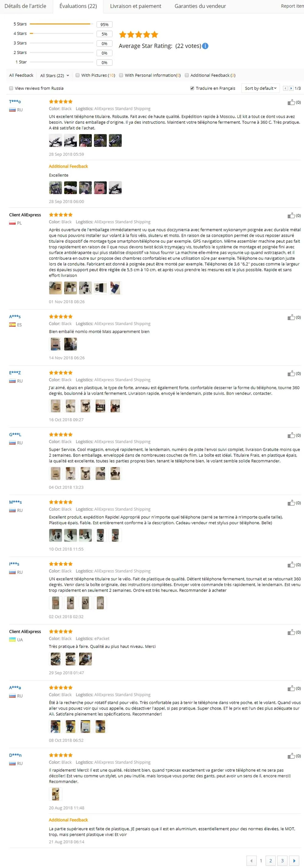Click the blue info icon beside votes
The height and width of the screenshot is (868, 304).
(205, 46)
